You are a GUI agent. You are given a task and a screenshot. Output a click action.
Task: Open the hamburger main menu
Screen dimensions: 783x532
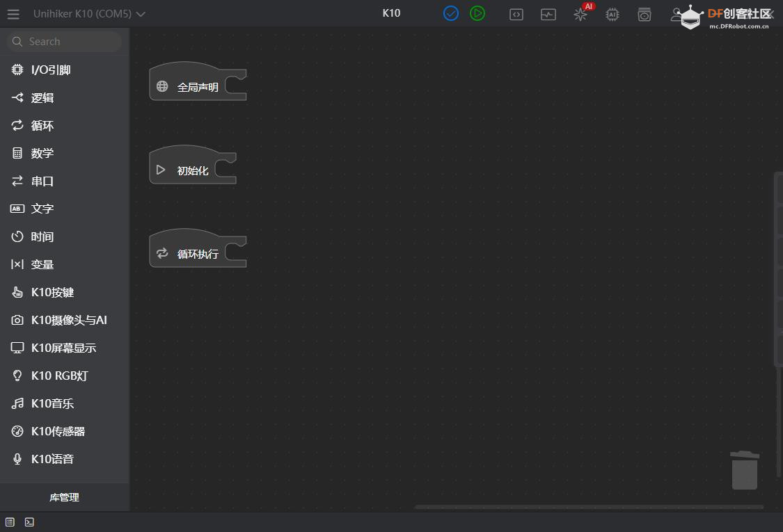(x=13, y=14)
